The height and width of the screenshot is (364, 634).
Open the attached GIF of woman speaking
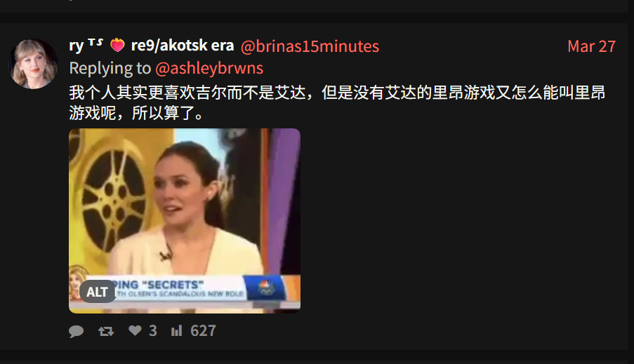click(x=185, y=221)
